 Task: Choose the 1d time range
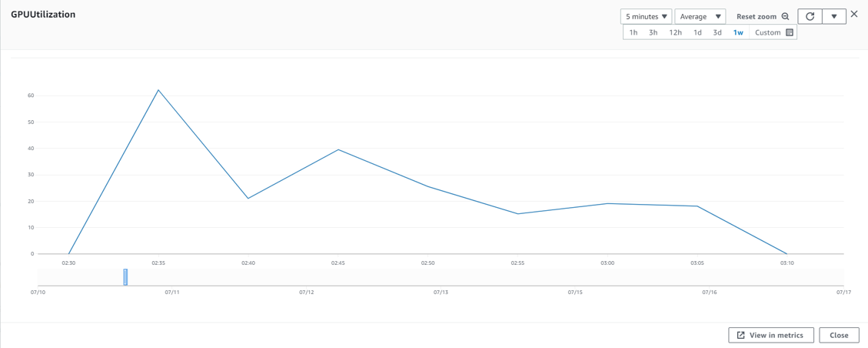(697, 32)
